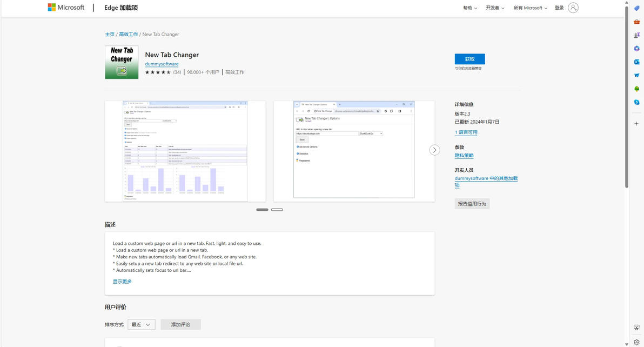Viewport: 644px width, 347px height.
Task: Open the Outlook icon in sidebar
Action: 636,62
